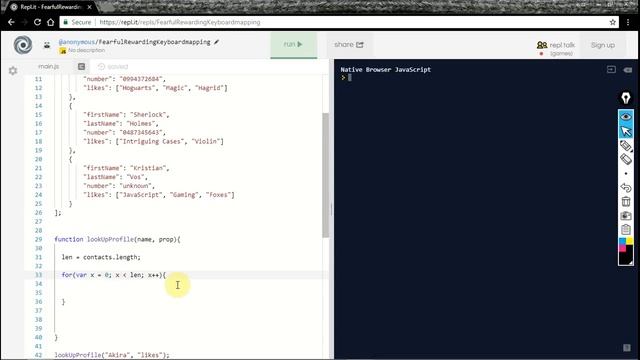Click the likes JavaScript, Gaming, Foxes line

tap(159, 195)
